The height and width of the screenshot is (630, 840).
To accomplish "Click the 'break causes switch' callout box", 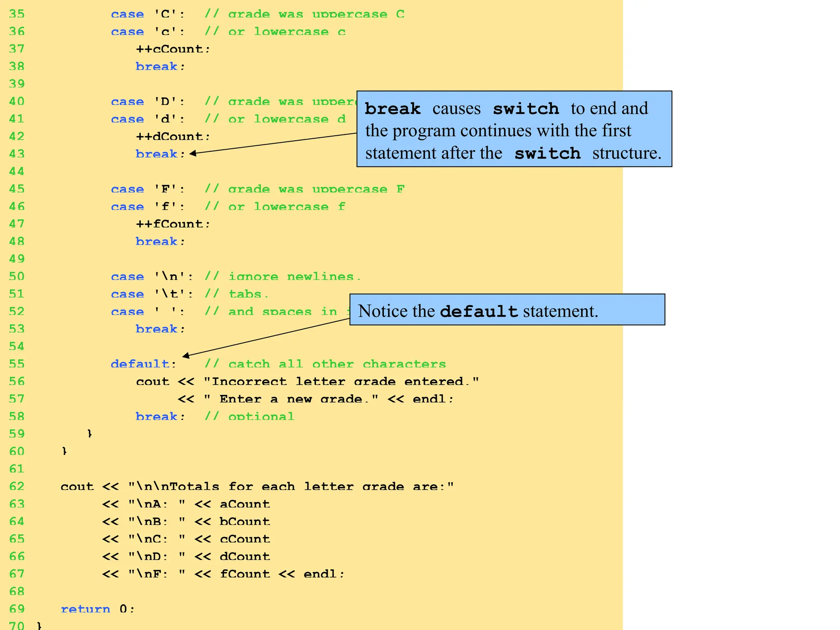I will 514,129.
